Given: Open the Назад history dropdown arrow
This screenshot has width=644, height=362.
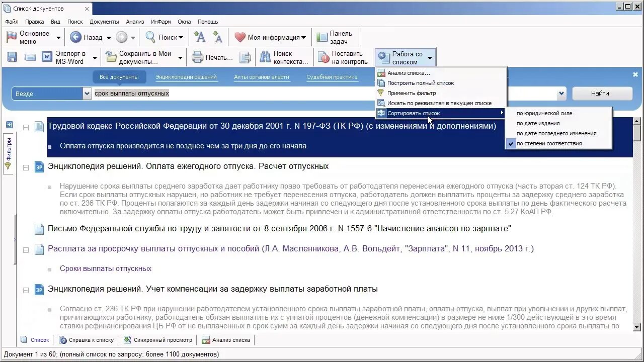Looking at the screenshot, I should (108, 38).
